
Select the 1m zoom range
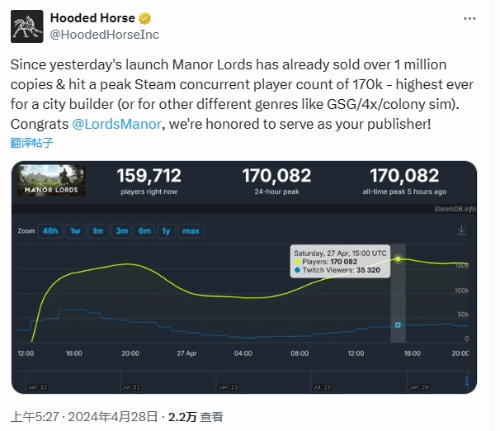pos(98,231)
